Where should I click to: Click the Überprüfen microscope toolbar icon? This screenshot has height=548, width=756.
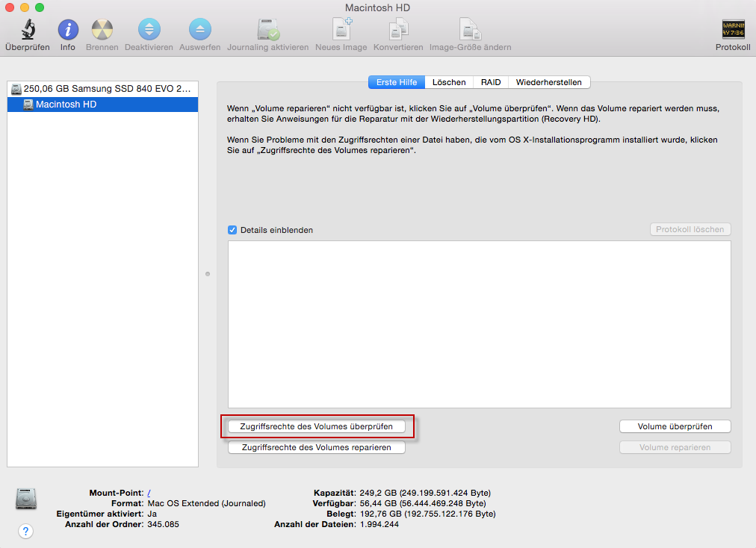(x=28, y=30)
